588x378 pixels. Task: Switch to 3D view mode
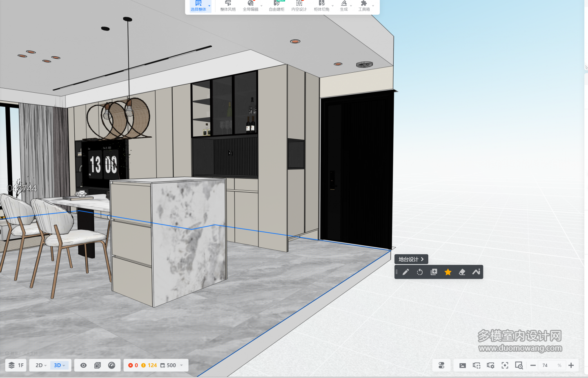click(x=57, y=365)
